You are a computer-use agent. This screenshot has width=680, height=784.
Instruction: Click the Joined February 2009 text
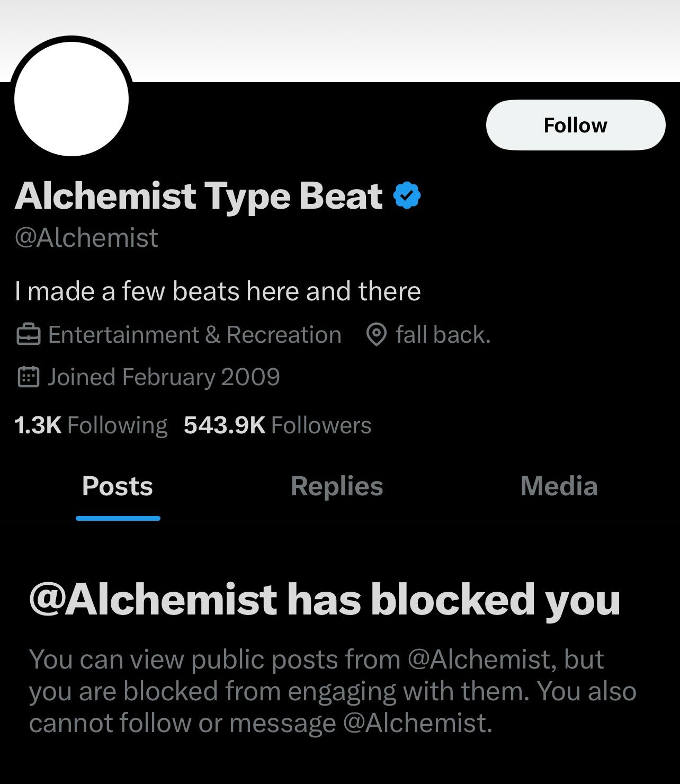tap(164, 377)
